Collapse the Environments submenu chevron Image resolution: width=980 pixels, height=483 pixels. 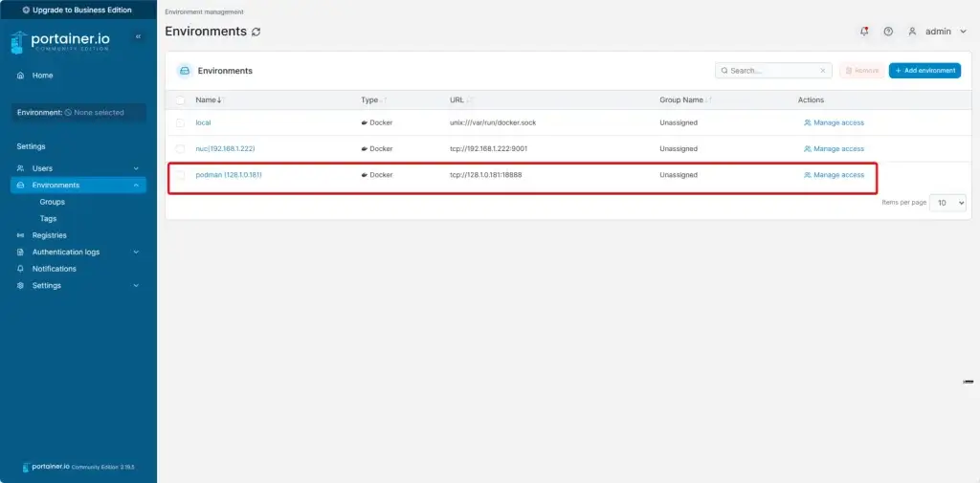(136, 186)
